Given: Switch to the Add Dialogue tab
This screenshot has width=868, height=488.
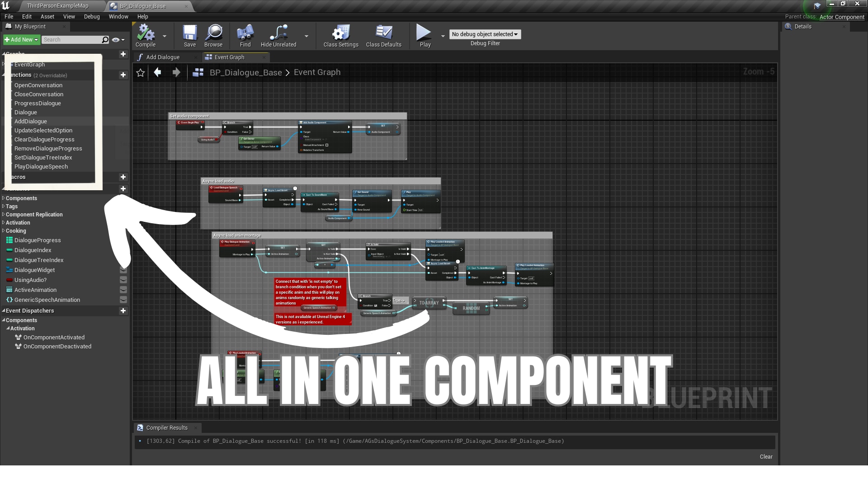Looking at the screenshot, I should pos(163,57).
